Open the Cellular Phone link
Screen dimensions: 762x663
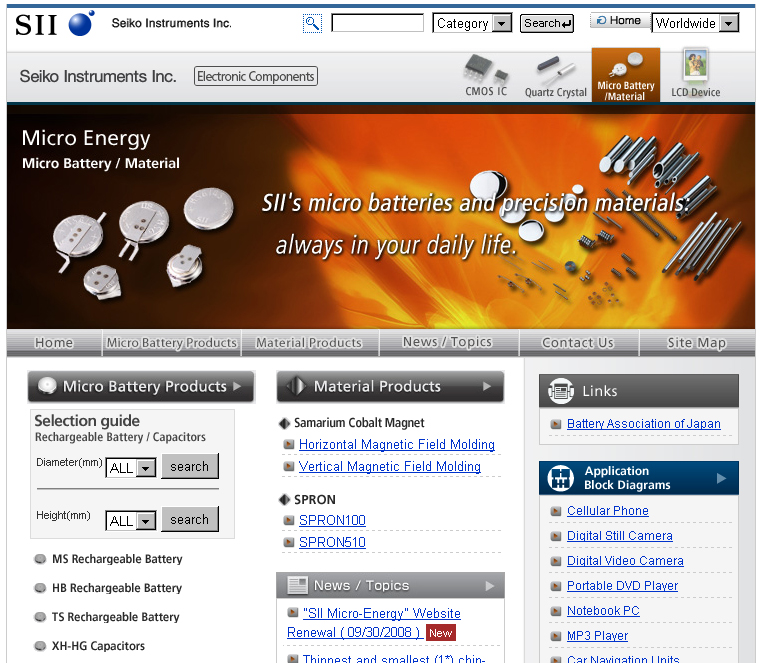point(607,510)
